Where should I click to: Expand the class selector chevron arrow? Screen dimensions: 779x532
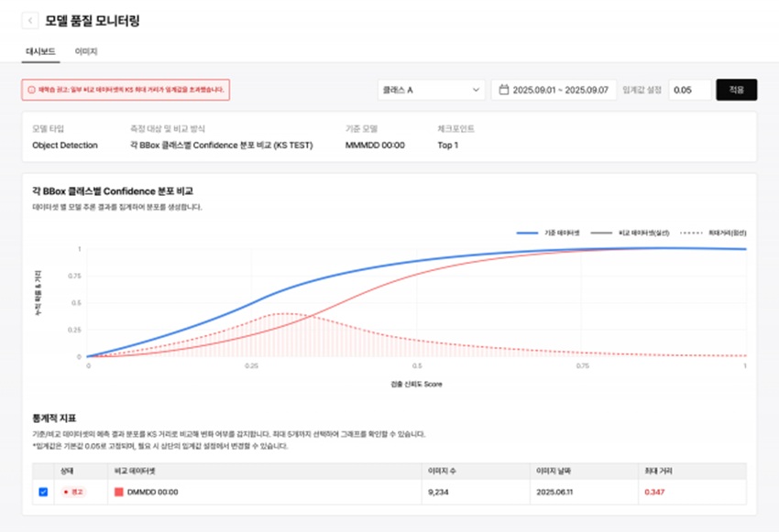pos(476,90)
